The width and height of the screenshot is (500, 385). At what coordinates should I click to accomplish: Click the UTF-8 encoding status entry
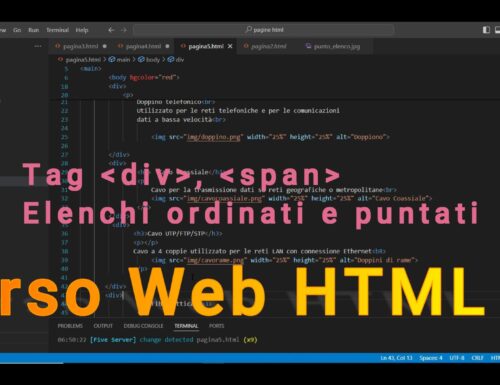click(457, 358)
